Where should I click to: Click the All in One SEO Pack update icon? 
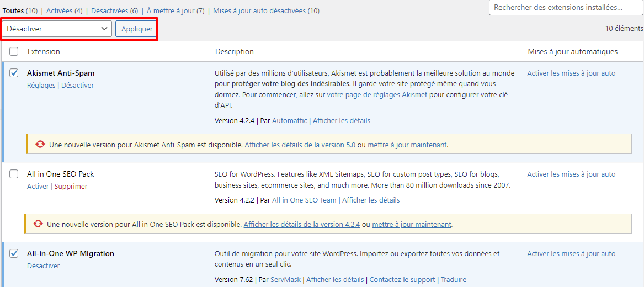pyautogui.click(x=38, y=224)
